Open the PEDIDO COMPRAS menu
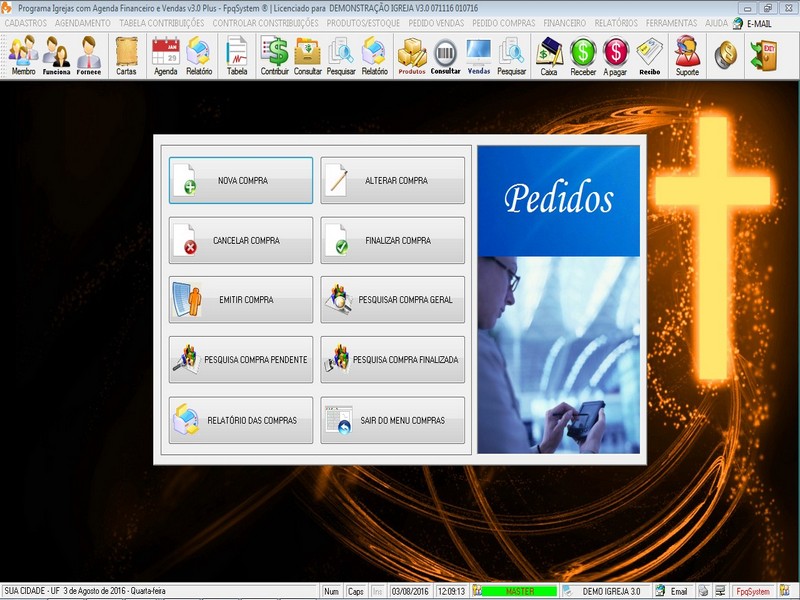Image resolution: width=800 pixels, height=600 pixels. click(506, 22)
